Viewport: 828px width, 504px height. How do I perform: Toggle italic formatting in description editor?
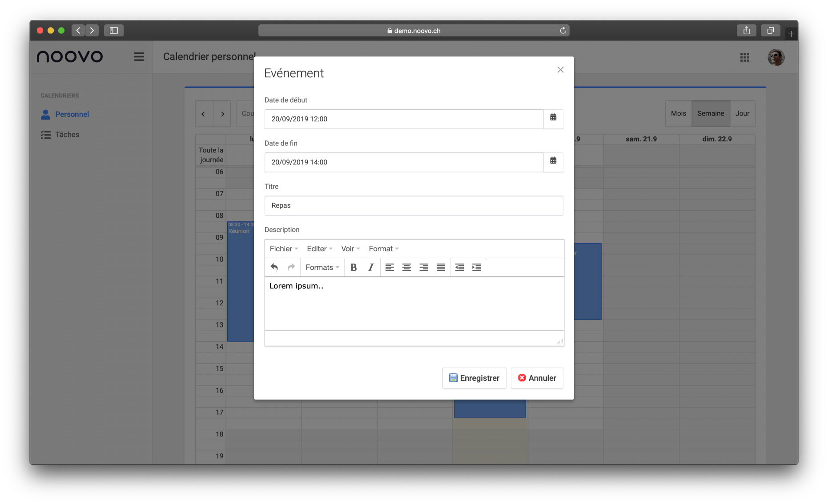[x=370, y=267]
